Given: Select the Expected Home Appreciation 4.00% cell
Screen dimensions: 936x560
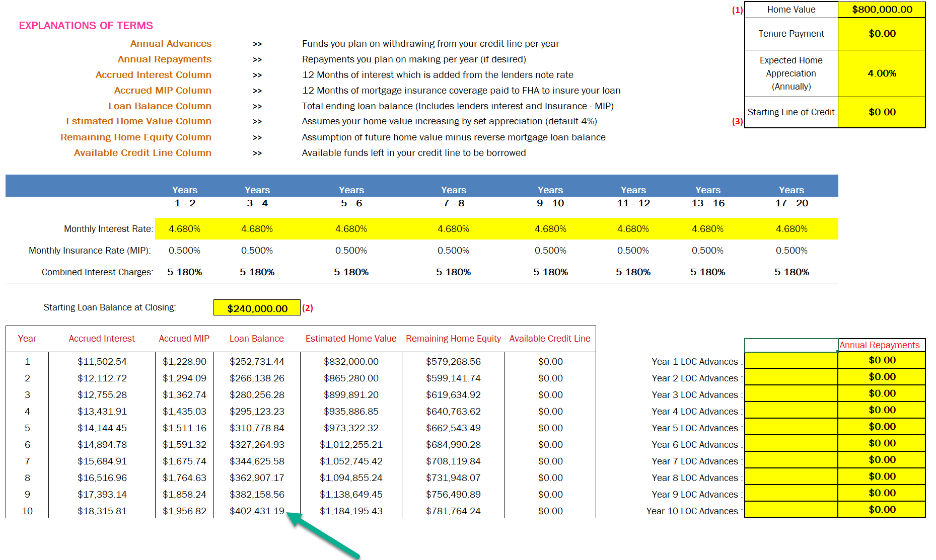Looking at the screenshot, I should [882, 73].
